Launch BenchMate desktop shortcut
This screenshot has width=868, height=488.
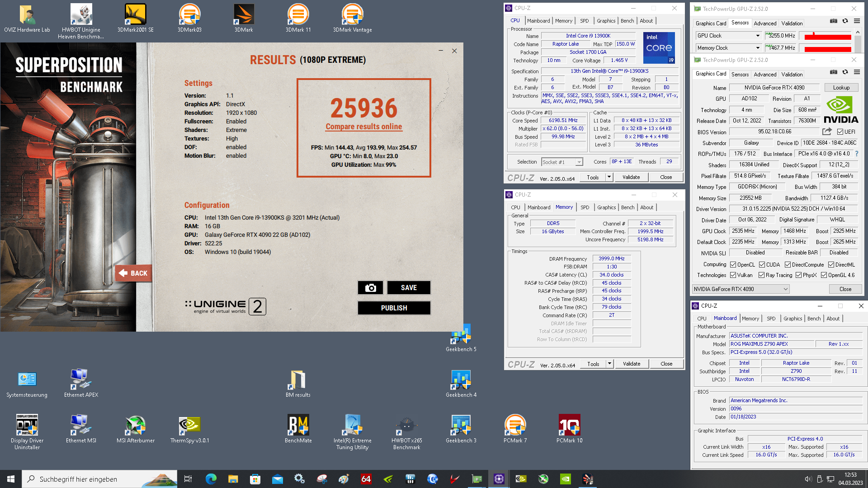point(298,429)
